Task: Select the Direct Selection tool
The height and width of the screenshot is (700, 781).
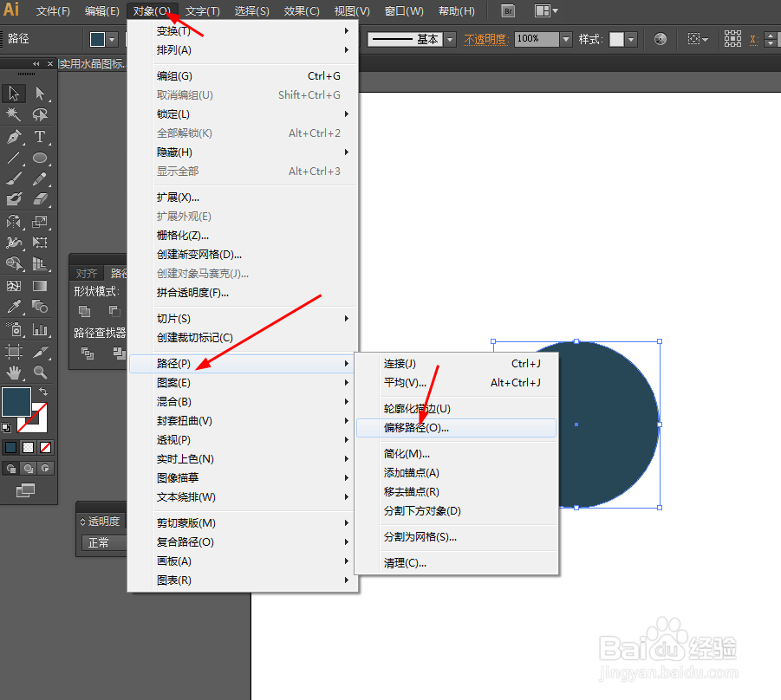Action: pyautogui.click(x=40, y=93)
